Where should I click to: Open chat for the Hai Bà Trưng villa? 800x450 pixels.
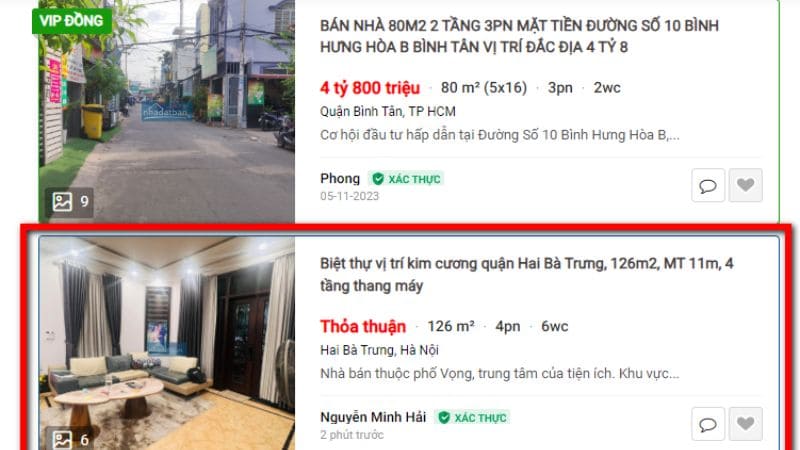708,424
